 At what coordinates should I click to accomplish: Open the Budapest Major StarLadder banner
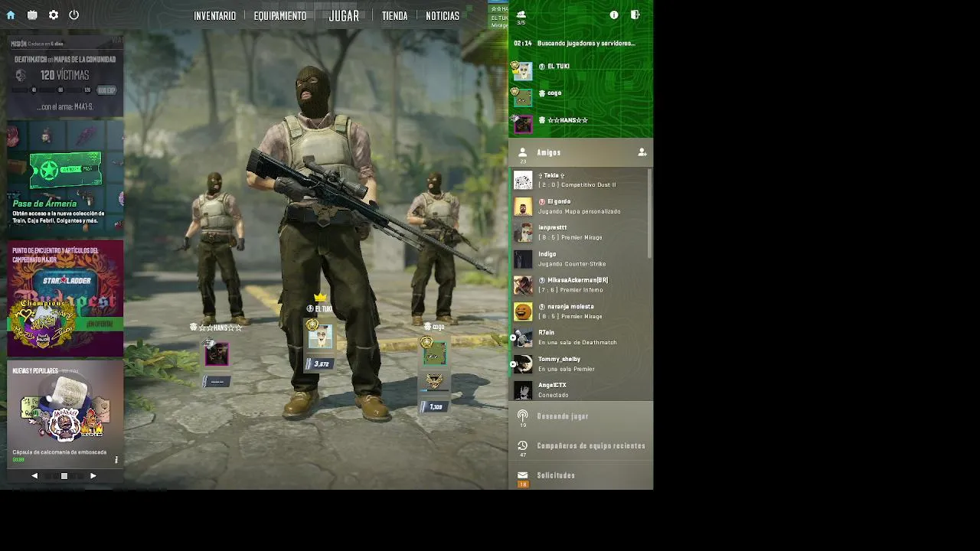pyautogui.click(x=65, y=298)
